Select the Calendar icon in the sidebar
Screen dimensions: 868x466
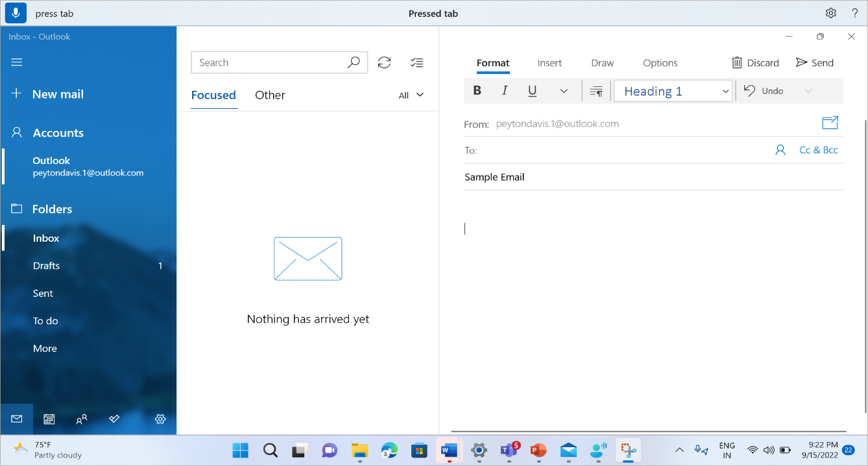click(49, 419)
